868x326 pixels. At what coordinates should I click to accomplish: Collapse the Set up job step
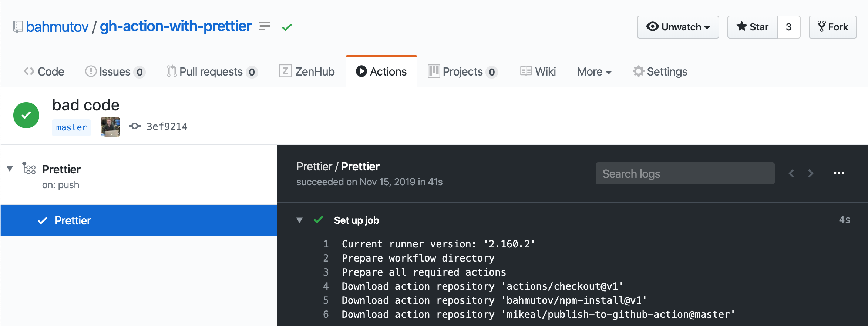(x=300, y=220)
